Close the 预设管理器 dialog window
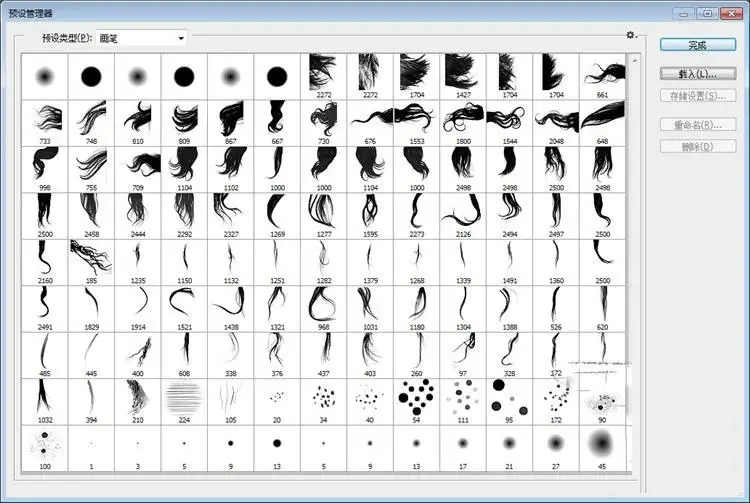The height and width of the screenshot is (503, 750). (x=732, y=13)
